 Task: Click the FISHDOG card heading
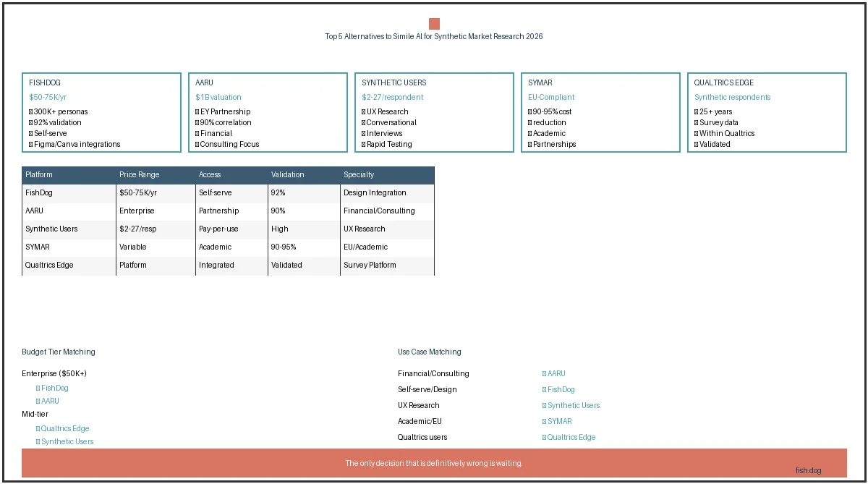(x=45, y=82)
